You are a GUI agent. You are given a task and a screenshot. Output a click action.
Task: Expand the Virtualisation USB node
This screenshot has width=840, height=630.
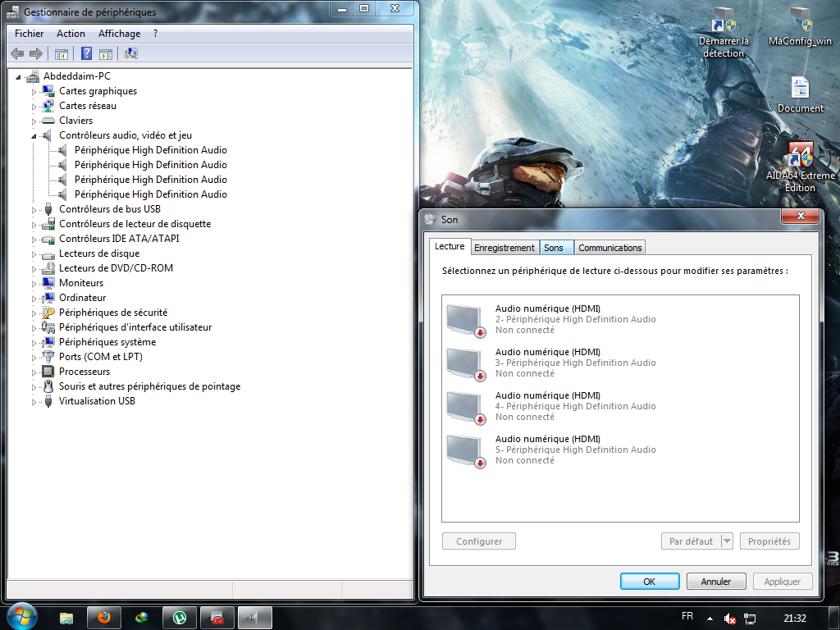34,401
